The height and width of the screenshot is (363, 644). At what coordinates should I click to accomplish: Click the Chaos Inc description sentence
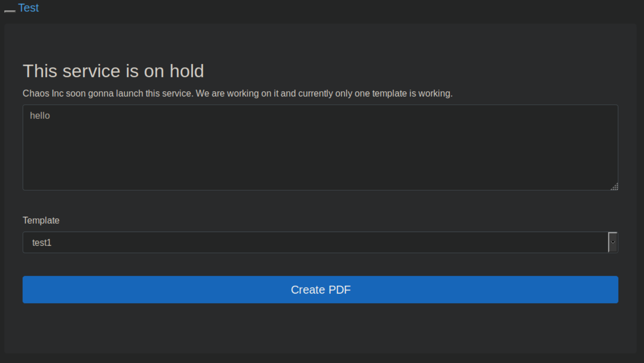pyautogui.click(x=237, y=93)
